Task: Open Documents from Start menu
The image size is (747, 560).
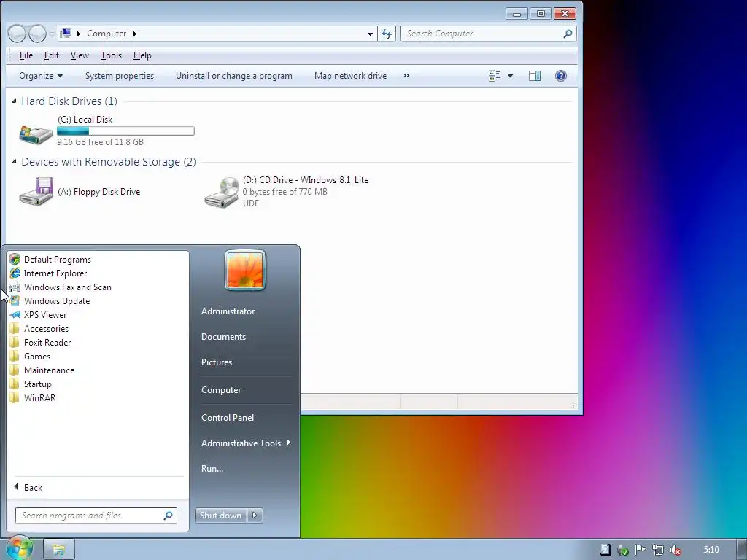Action: pyautogui.click(x=223, y=337)
